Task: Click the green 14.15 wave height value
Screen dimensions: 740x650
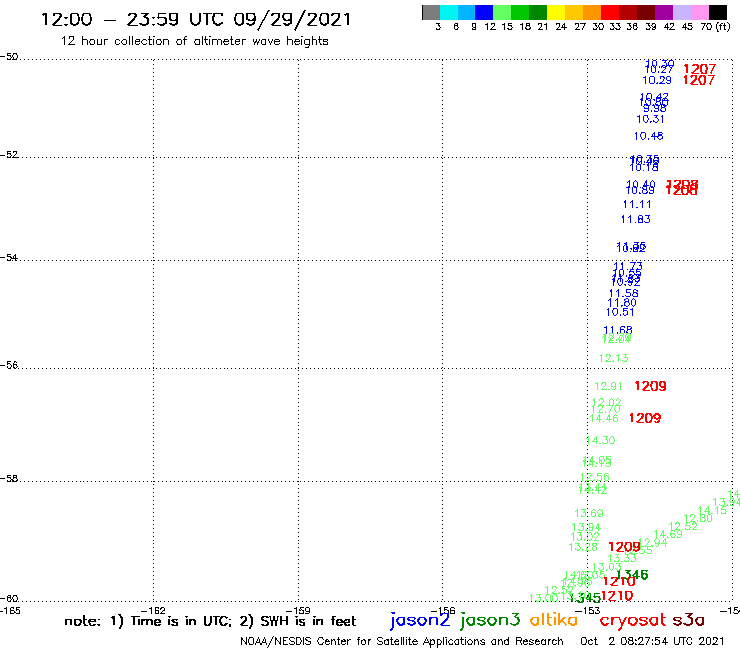Action: tap(712, 510)
